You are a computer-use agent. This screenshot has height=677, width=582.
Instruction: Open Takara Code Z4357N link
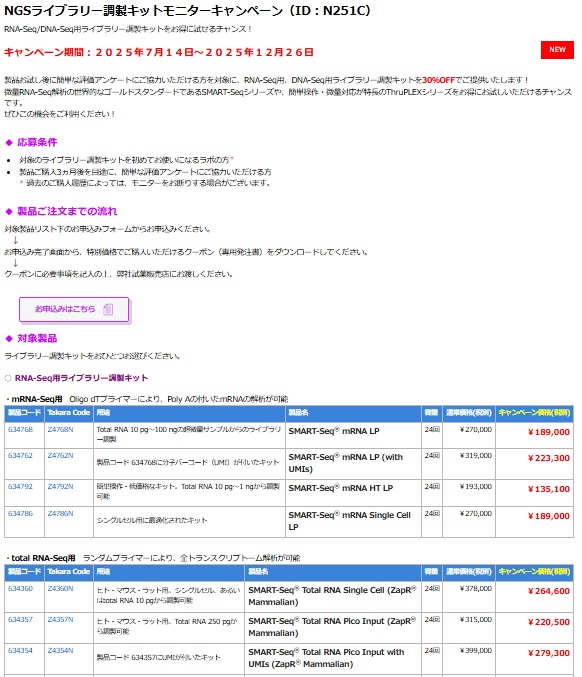click(60, 619)
